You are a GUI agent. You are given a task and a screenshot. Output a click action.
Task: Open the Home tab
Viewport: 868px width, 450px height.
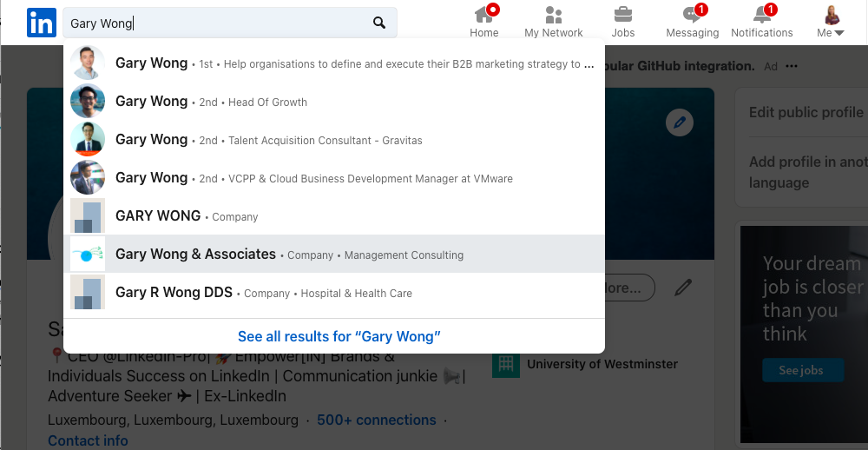(x=484, y=23)
